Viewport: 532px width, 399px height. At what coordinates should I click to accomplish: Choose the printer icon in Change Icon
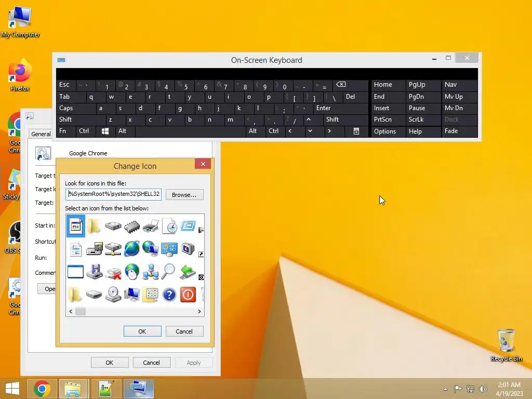pyautogui.click(x=151, y=226)
